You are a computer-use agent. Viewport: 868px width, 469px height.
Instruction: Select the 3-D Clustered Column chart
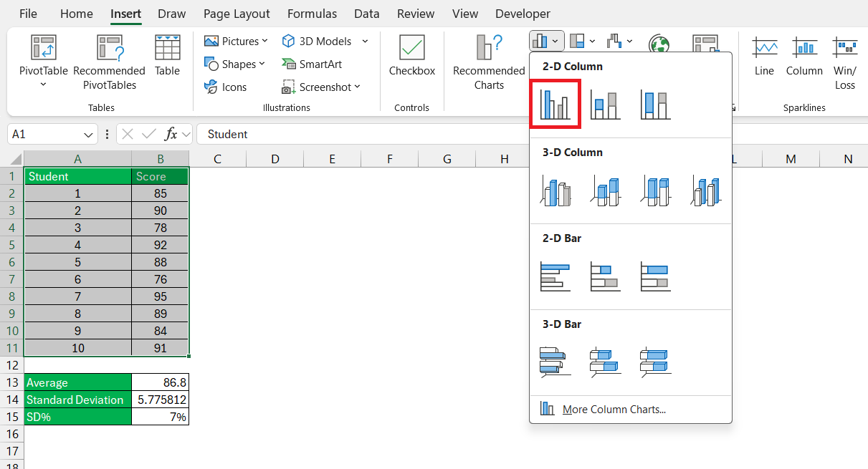(x=555, y=191)
